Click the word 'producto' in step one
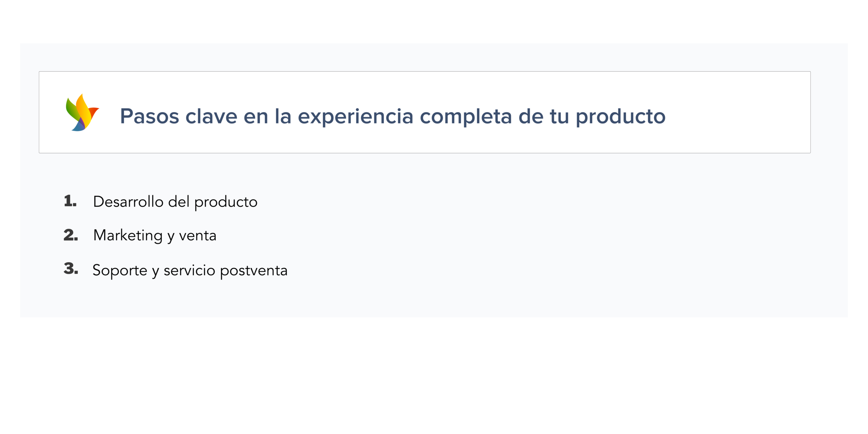Image resolution: width=868 pixels, height=434 pixels. point(226,202)
